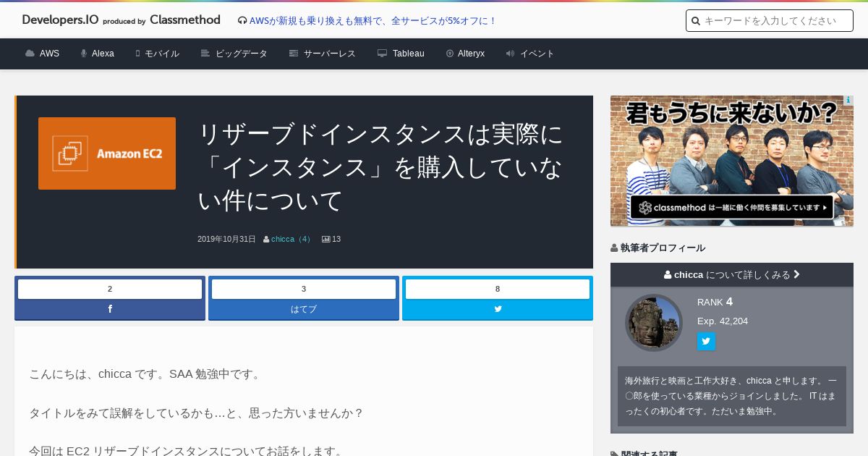Click the author bio paragraph
This screenshot has height=456, width=868.
(732, 396)
